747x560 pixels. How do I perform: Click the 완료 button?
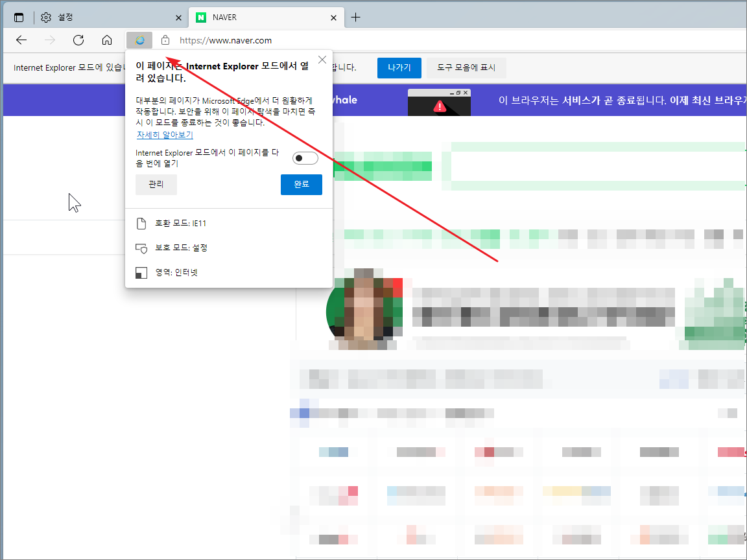tap(302, 184)
